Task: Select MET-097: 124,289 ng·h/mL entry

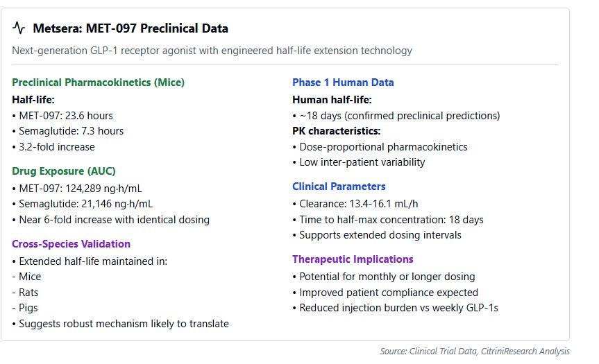Action: click(x=77, y=189)
